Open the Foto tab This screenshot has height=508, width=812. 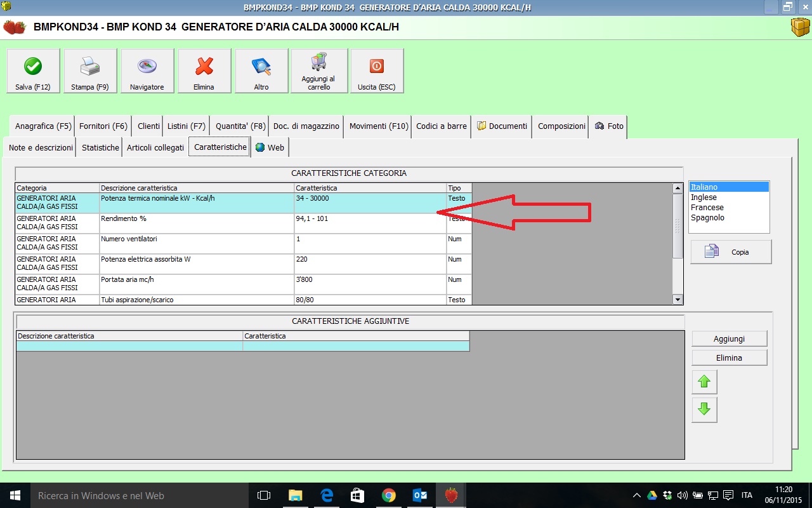tap(609, 126)
